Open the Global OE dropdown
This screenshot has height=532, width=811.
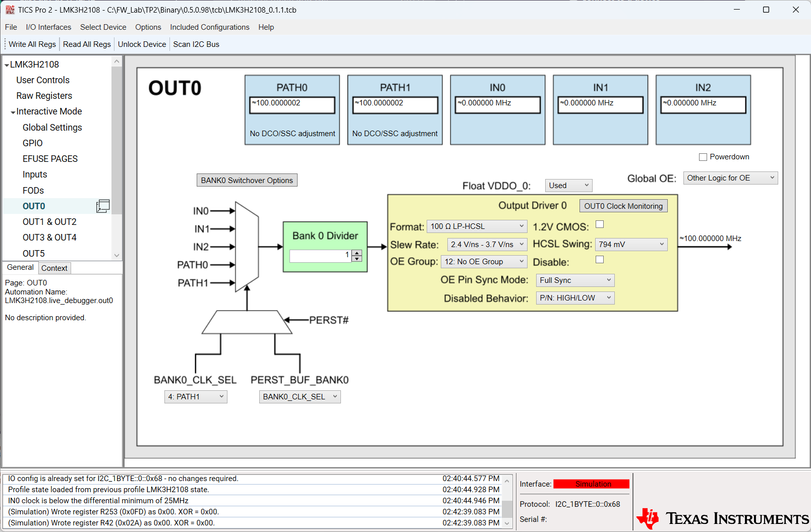[730, 178]
